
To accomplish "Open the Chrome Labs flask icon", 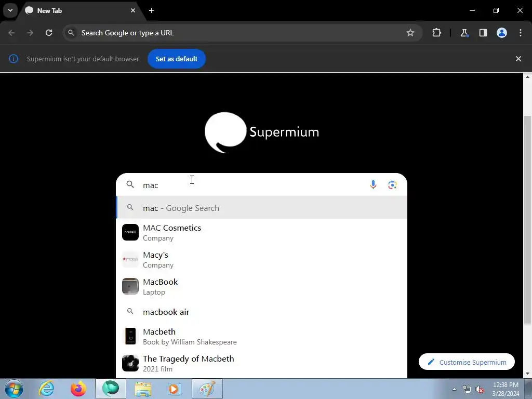I will (x=464, y=33).
